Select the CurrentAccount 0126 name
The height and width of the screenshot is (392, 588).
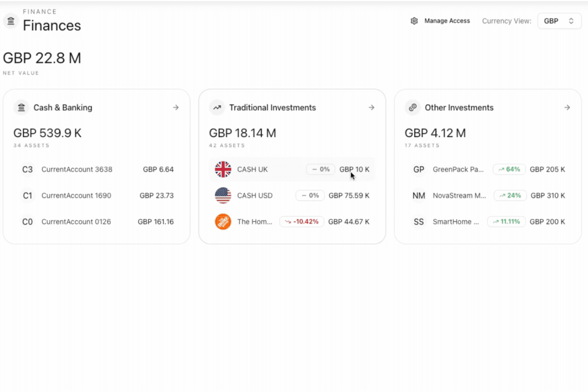point(76,222)
